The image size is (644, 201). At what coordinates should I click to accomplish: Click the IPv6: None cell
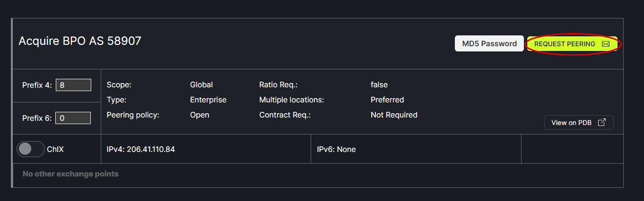(x=336, y=149)
